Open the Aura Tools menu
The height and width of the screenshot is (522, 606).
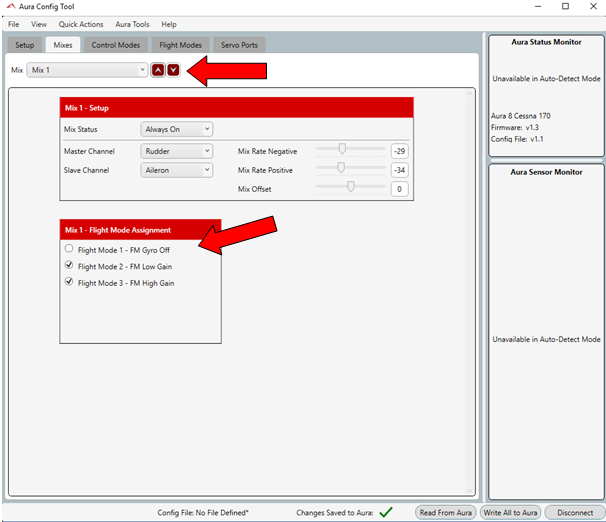coord(132,24)
